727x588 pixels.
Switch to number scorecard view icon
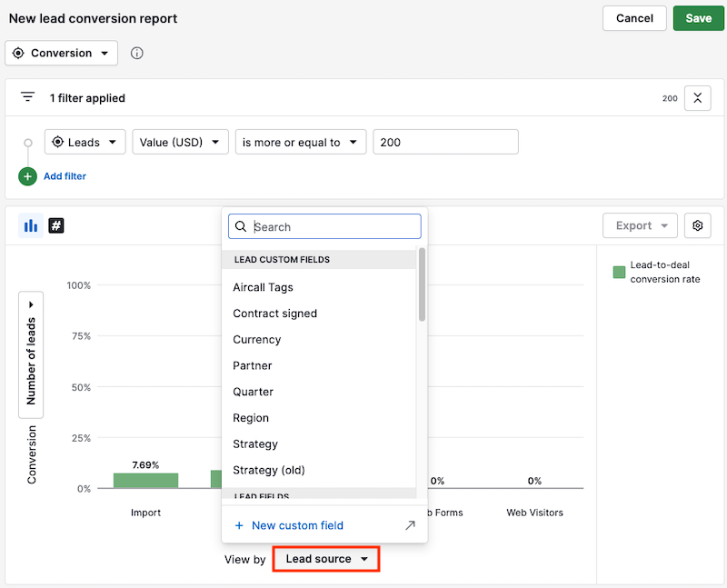(x=55, y=225)
